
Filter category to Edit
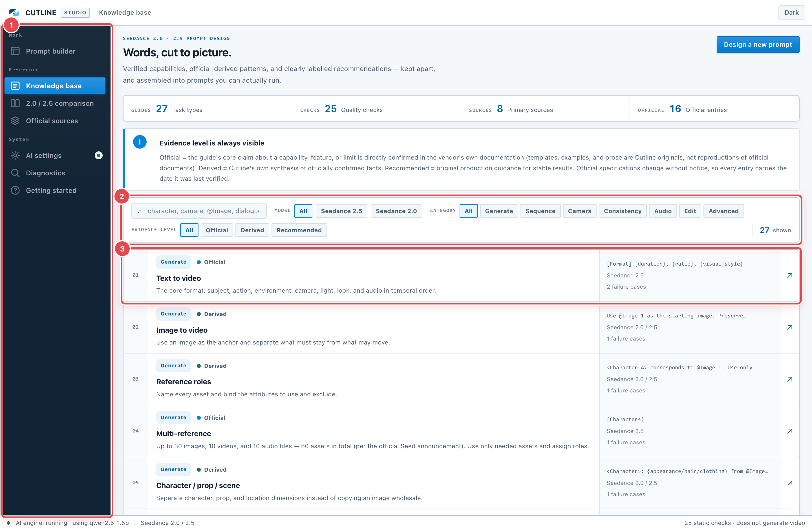point(690,211)
